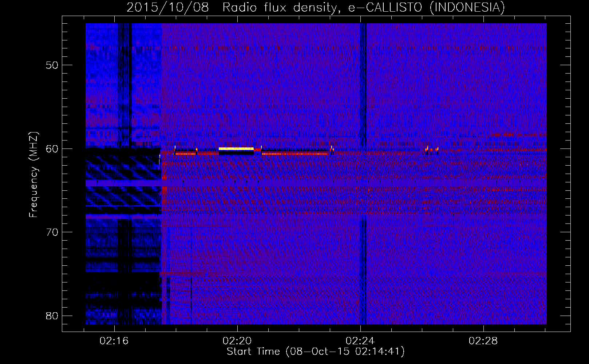Image resolution: width=589 pixels, height=364 pixels.
Task: Click the 'Frequency (MHZ)' axis label
Action: (x=33, y=175)
